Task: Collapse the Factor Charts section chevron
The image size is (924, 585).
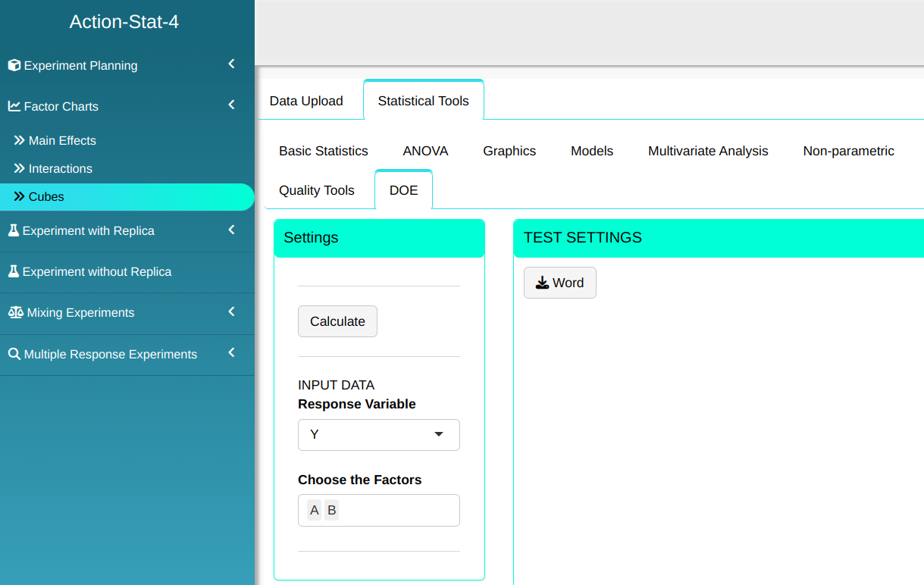Action: pos(232,105)
